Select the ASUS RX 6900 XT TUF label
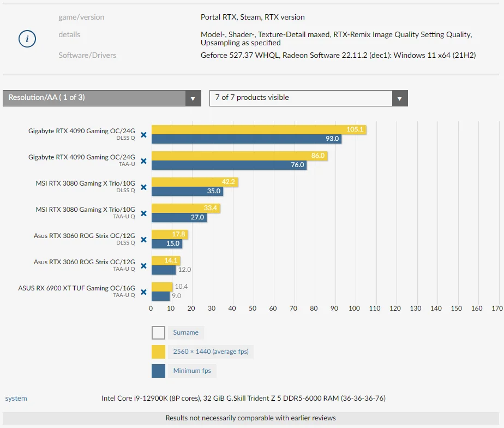 [x=76, y=291]
